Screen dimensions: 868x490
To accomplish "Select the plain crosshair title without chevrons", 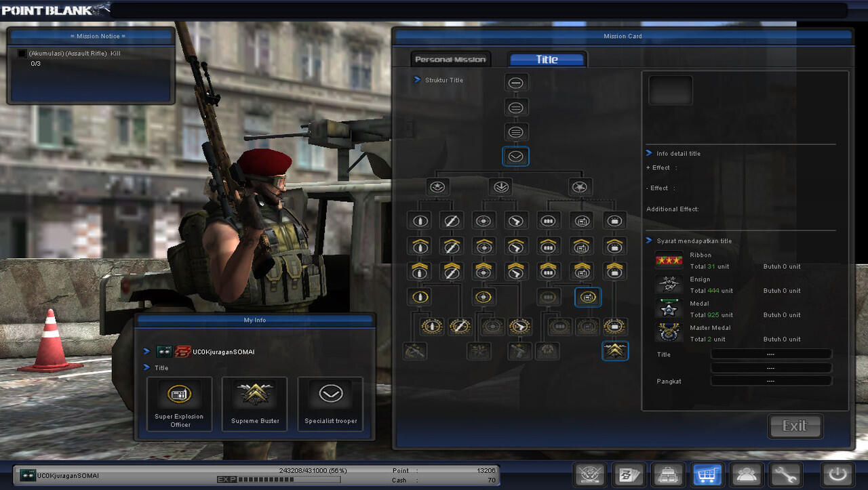I will pyautogui.click(x=483, y=220).
